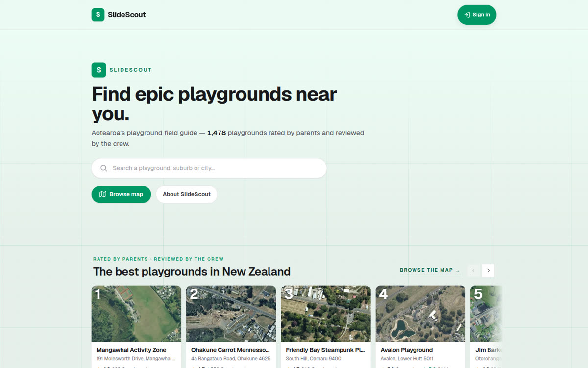The height and width of the screenshot is (368, 588).
Task: Open the fifth ranked card thumbnail
Action: coord(486,314)
